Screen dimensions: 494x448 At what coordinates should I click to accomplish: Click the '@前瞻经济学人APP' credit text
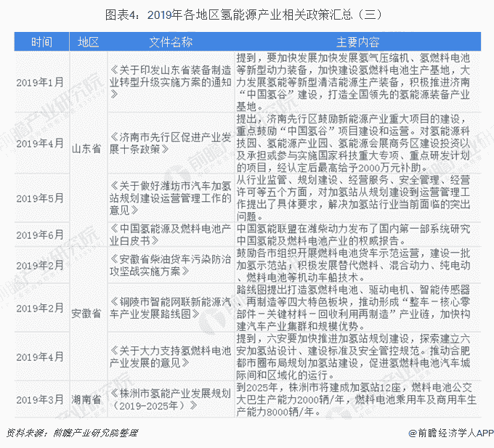451,433
